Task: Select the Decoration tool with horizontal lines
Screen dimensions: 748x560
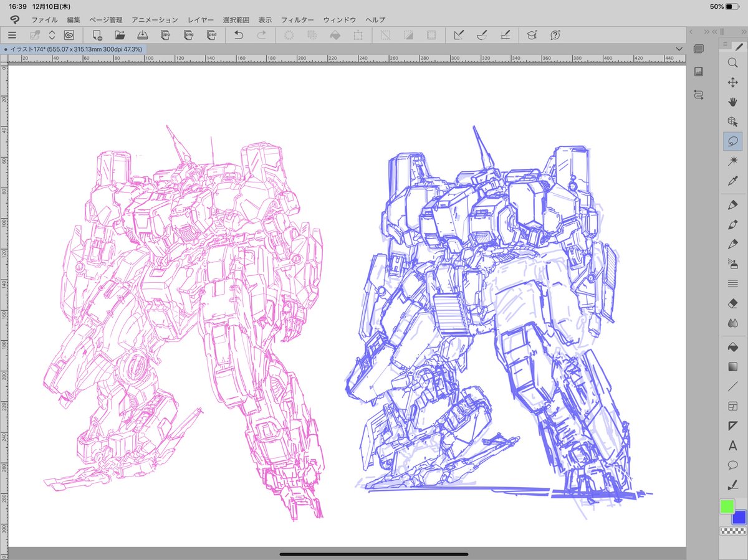Action: [x=732, y=283]
